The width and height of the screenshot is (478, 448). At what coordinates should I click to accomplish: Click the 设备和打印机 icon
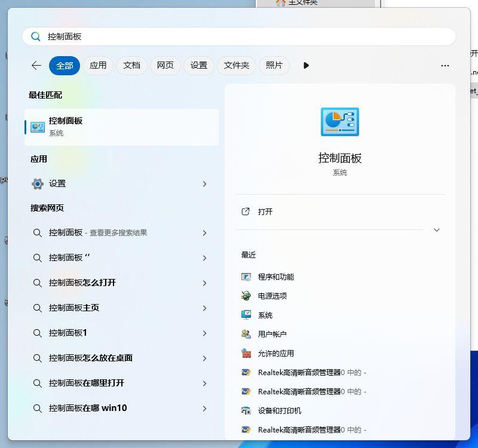click(246, 410)
